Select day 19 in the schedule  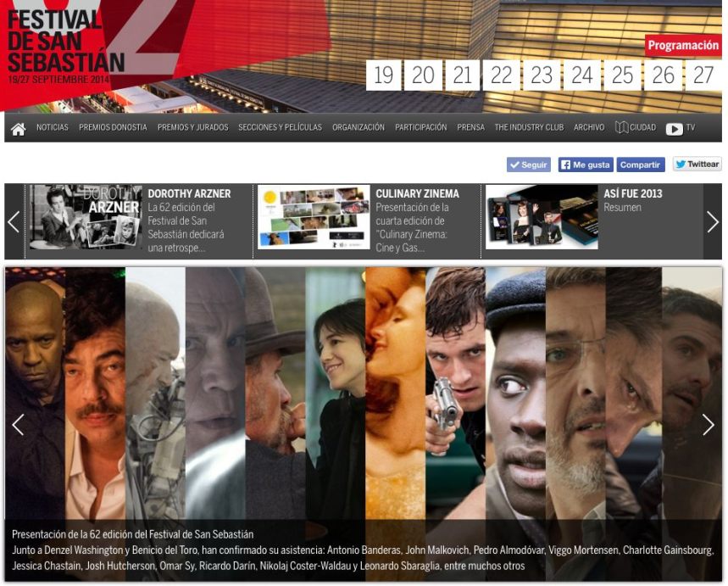[x=383, y=75]
